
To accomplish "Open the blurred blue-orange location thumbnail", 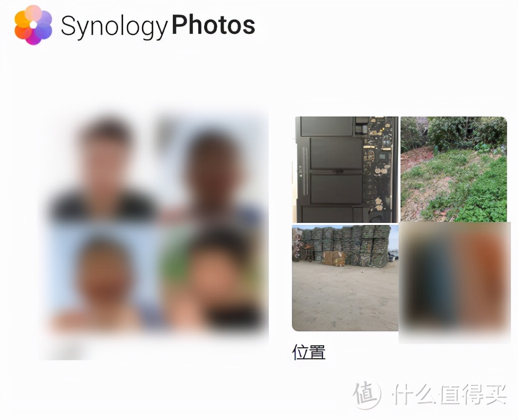I will (x=455, y=283).
